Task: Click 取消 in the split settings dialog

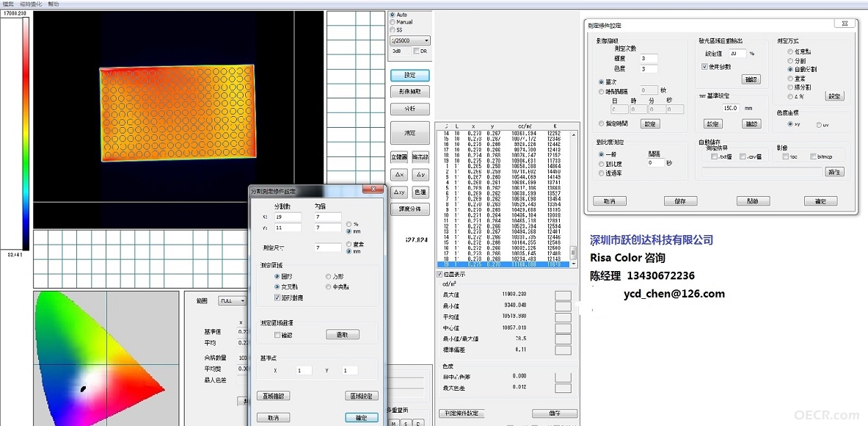Action: click(x=274, y=418)
